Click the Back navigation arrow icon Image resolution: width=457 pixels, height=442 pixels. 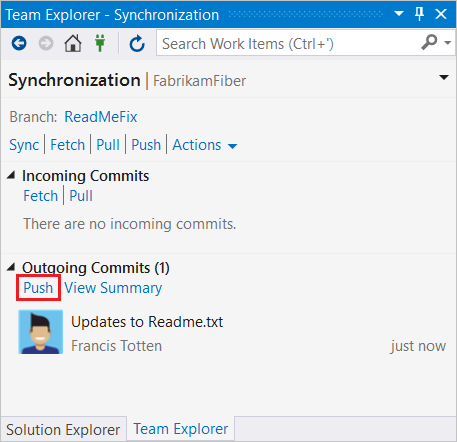(19, 43)
